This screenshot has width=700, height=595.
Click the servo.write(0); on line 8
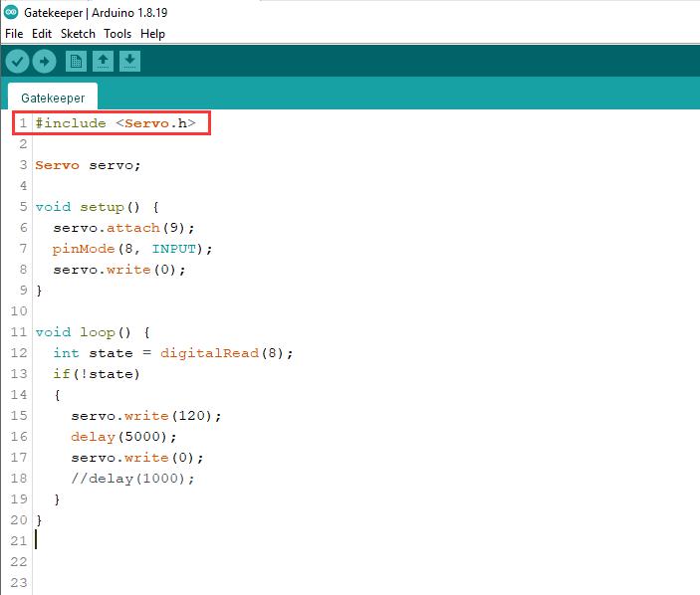pyautogui.click(x=119, y=270)
